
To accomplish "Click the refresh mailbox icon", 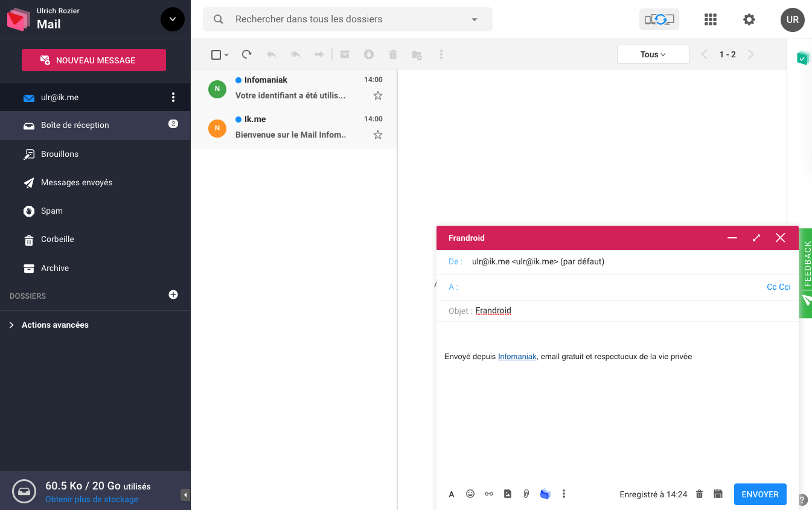I will (x=246, y=54).
